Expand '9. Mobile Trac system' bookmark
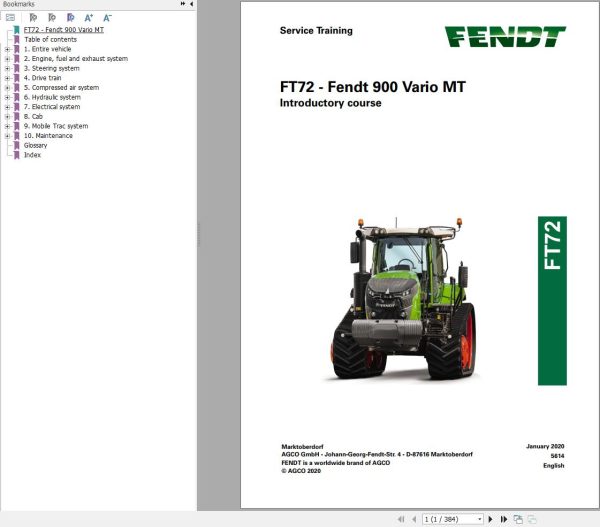 point(7,126)
